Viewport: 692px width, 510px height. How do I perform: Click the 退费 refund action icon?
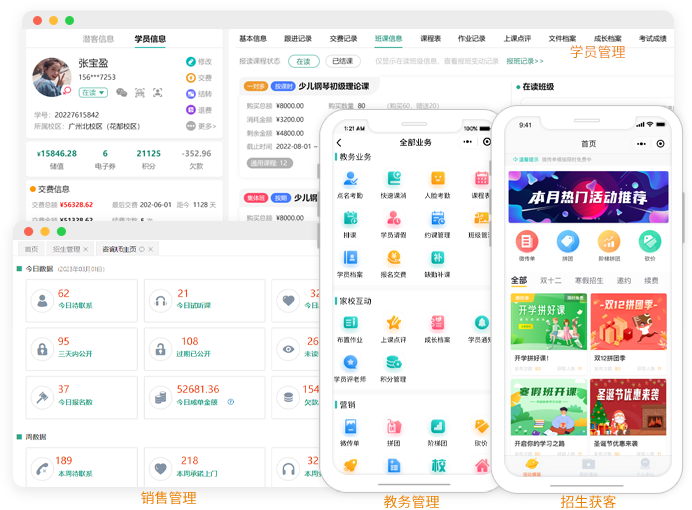pyautogui.click(x=191, y=110)
